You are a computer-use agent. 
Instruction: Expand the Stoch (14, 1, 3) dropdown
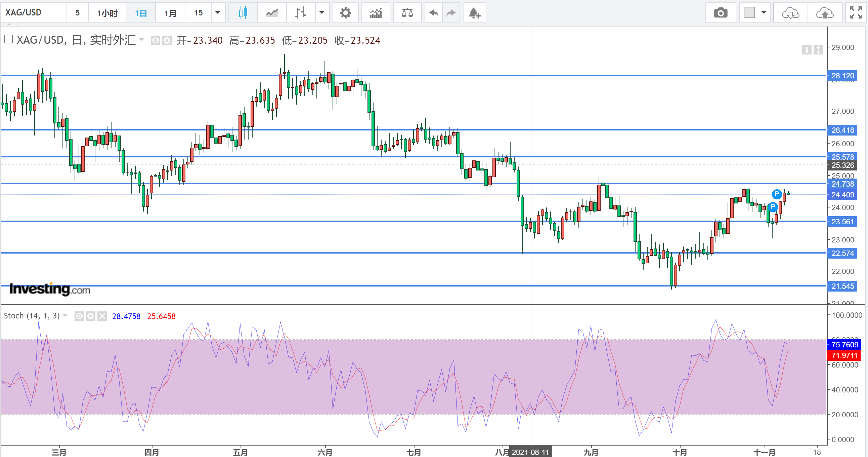(66, 316)
